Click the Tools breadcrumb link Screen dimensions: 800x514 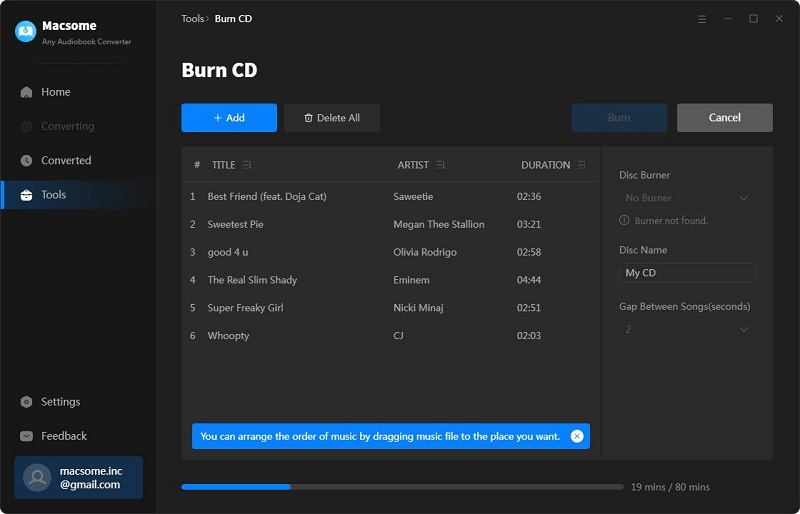193,19
